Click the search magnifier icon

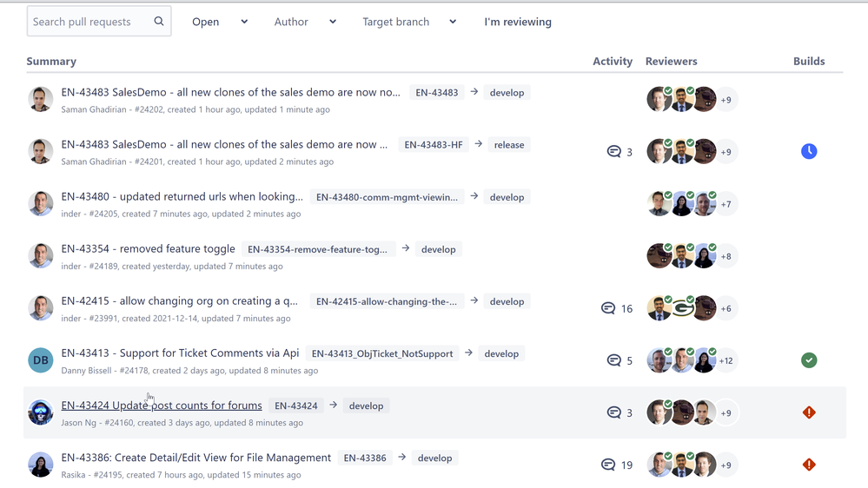(x=159, y=22)
